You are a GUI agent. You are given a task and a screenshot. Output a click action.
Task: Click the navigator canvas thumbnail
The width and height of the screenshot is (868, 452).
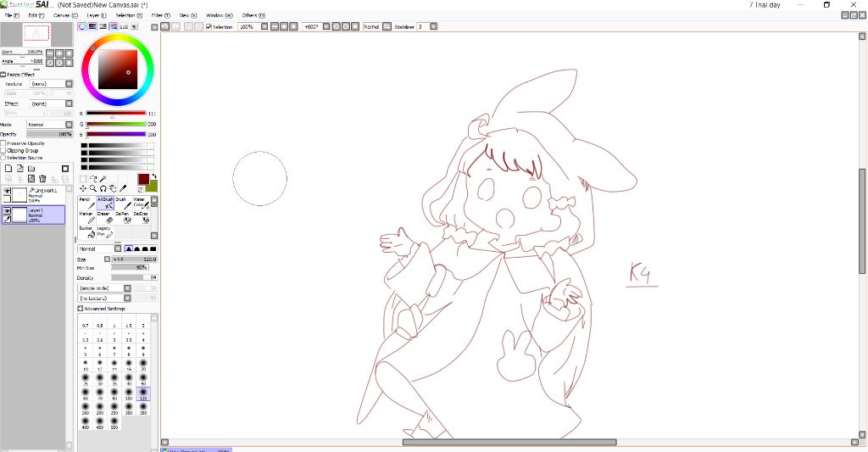click(36, 35)
